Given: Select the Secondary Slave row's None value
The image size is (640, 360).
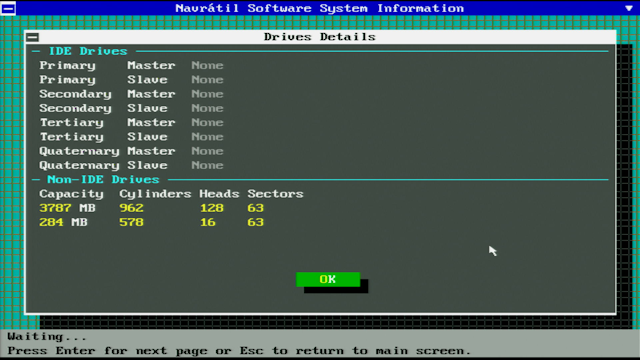Looking at the screenshot, I should (x=207, y=108).
